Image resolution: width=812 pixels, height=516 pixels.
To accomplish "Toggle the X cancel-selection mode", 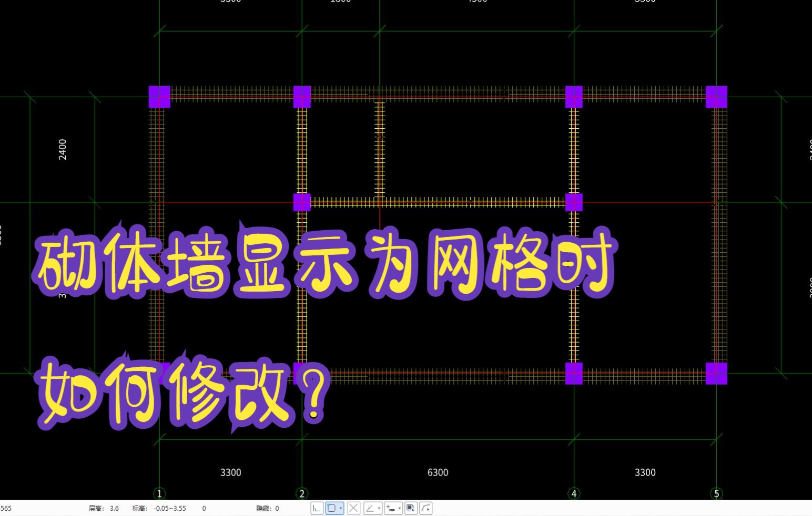I will 353,508.
